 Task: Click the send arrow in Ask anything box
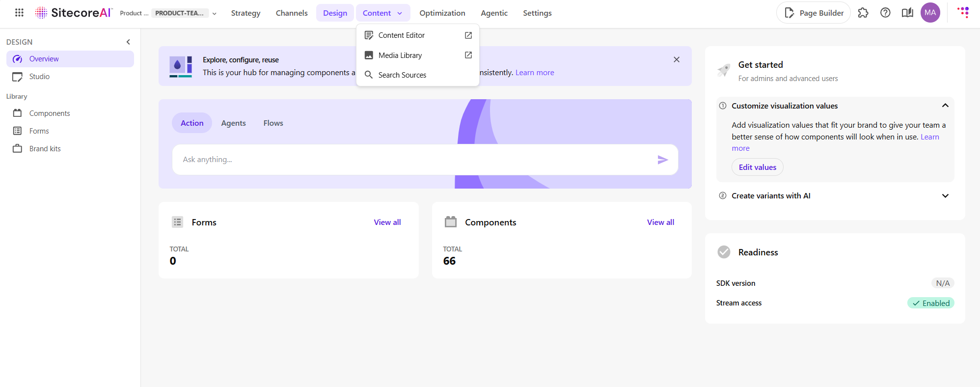(663, 160)
